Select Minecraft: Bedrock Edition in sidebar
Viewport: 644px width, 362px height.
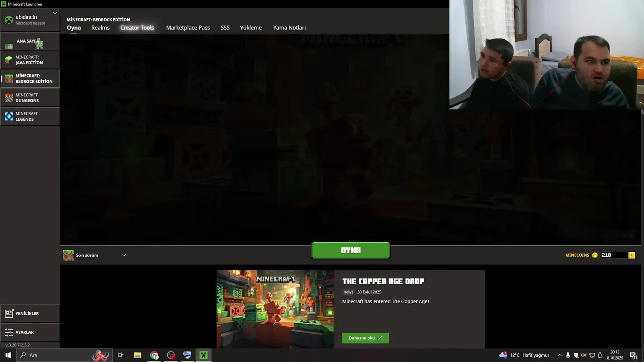click(x=30, y=79)
